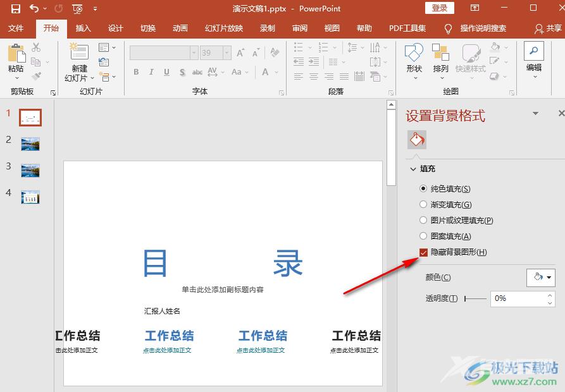This screenshot has width=565, height=392.
Task: Toggle Underline formatting
Action: (x=166, y=72)
